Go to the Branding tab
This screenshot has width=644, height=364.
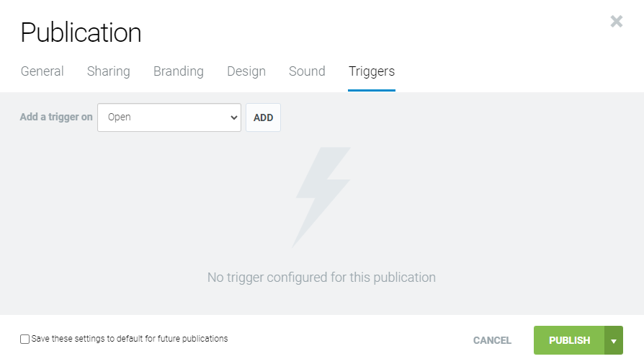coord(178,71)
